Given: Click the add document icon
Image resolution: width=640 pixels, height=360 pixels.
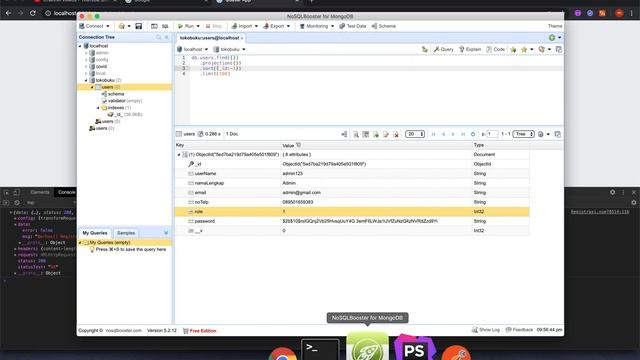Looking at the screenshot, I should pyautogui.click(x=376, y=134).
